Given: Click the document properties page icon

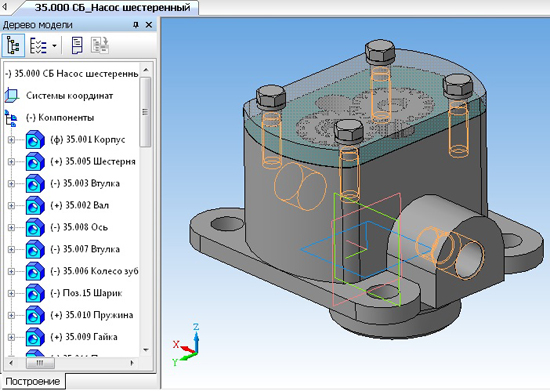Looking at the screenshot, I should pyautogui.click(x=77, y=46).
